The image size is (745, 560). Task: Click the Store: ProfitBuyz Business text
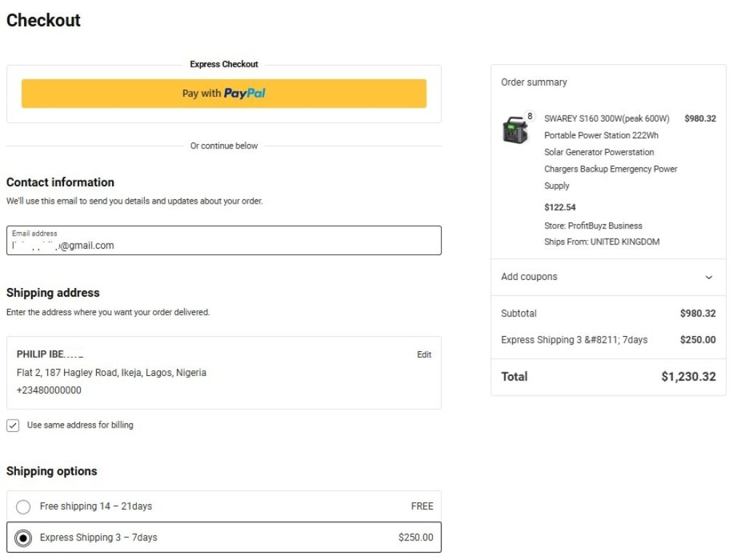(x=593, y=225)
